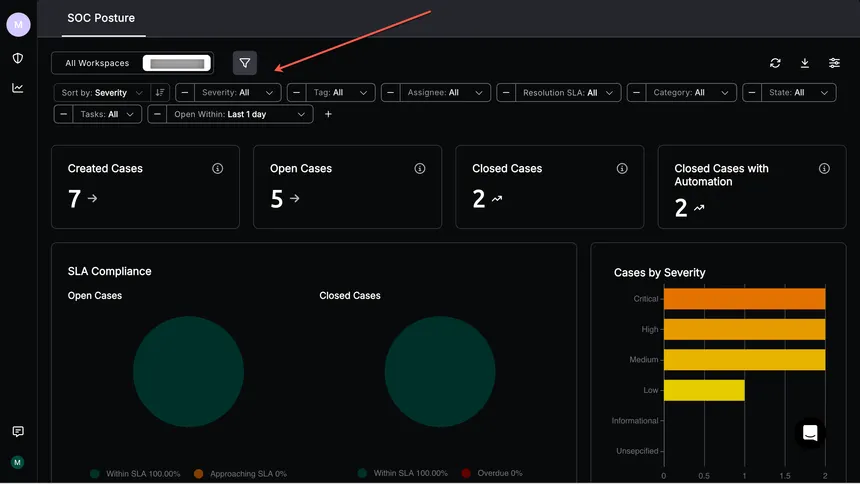860x484 pixels.
Task: Click the Open Cases SLA pie chart
Action: pyautogui.click(x=188, y=372)
